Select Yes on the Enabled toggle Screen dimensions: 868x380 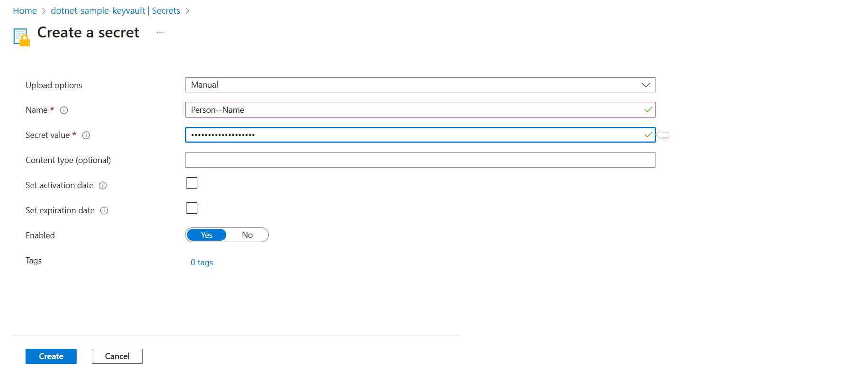tap(206, 235)
